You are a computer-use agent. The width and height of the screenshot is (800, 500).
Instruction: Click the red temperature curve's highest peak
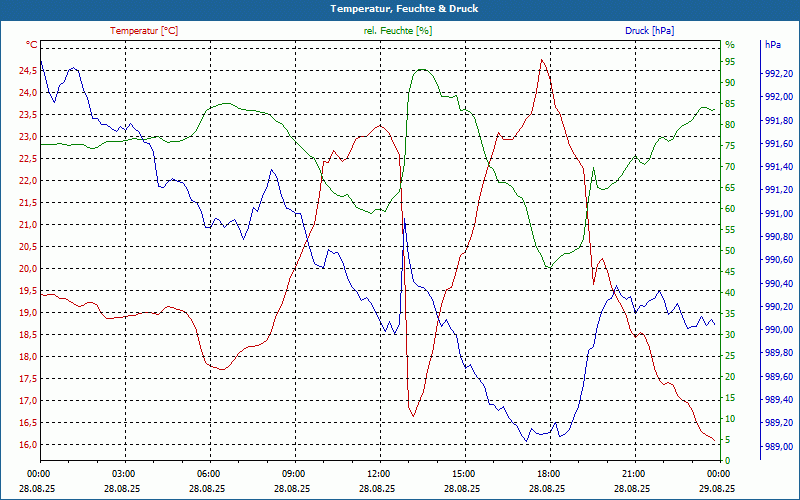[542, 60]
